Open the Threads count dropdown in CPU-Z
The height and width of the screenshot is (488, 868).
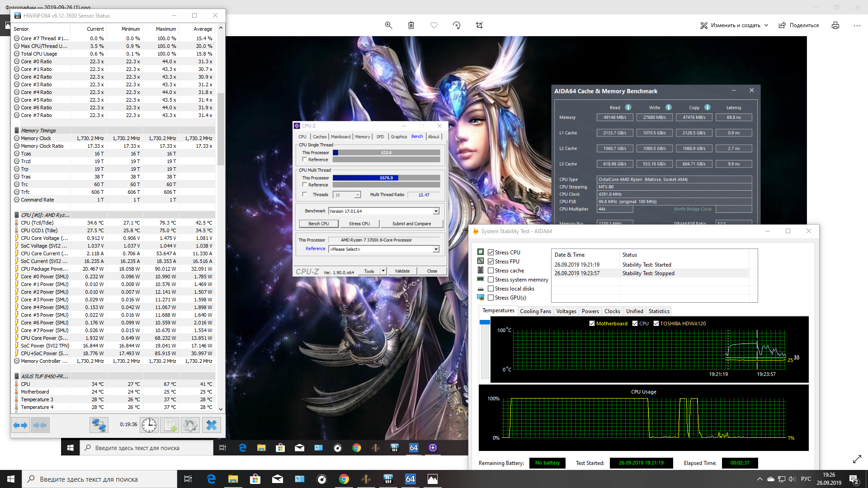pos(357,195)
